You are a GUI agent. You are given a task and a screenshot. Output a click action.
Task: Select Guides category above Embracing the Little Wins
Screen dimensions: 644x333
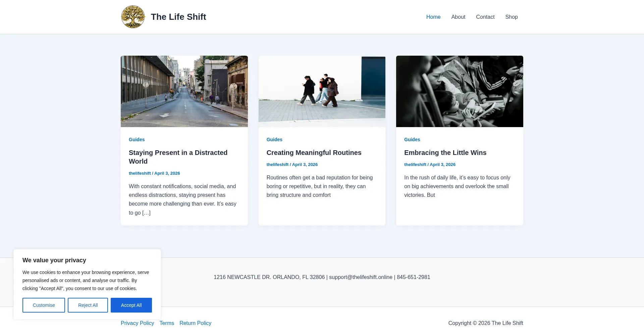pos(412,140)
